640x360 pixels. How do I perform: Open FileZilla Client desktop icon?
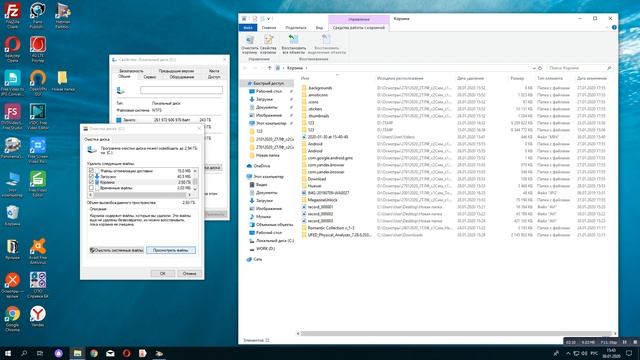[x=12, y=16]
